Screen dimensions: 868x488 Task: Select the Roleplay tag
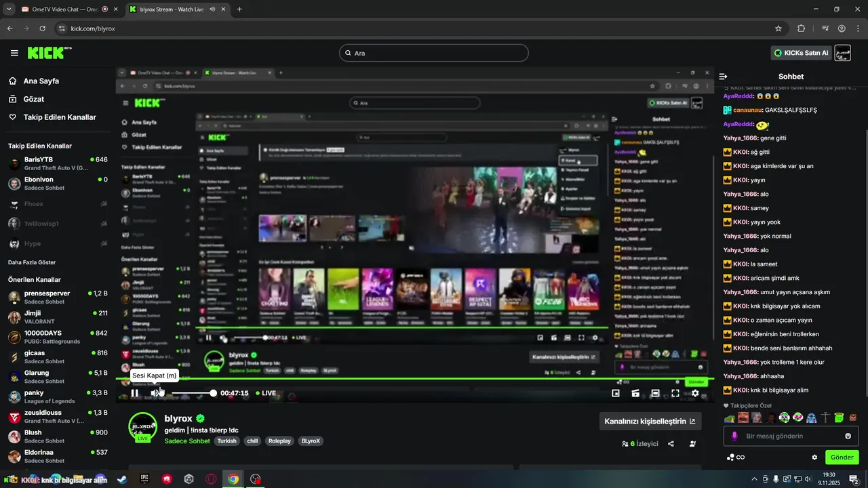pyautogui.click(x=279, y=441)
